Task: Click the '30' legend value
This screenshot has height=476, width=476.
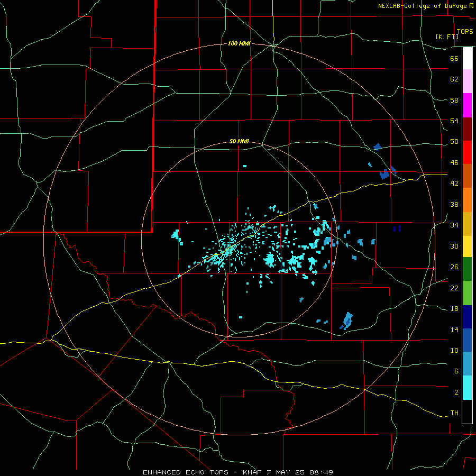Action: coord(454,246)
